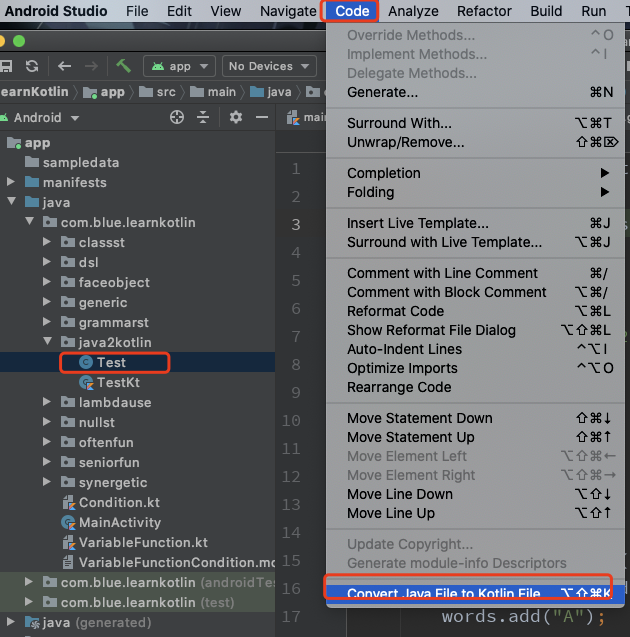Viewport: 630px width, 637px height.
Task: Choose Move Statement Down menu item
Action: [x=475, y=418]
